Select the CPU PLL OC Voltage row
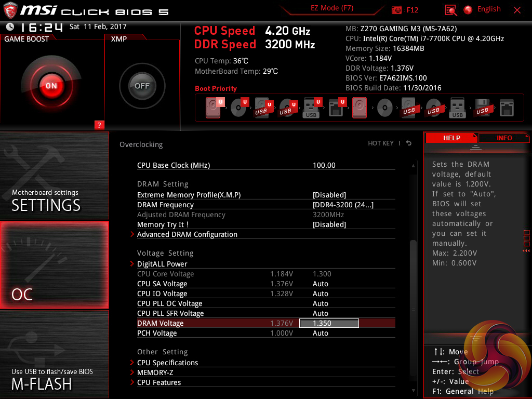The image size is (532, 399). pos(266,303)
